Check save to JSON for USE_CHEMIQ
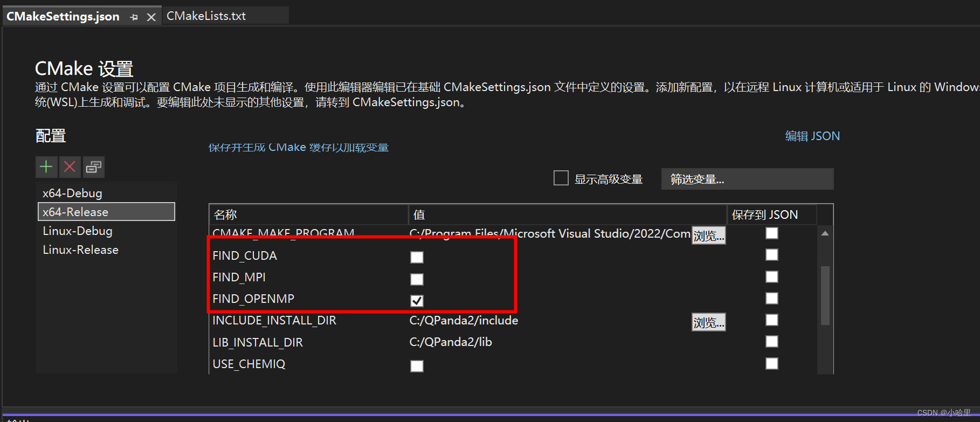The image size is (980, 422). (x=772, y=363)
